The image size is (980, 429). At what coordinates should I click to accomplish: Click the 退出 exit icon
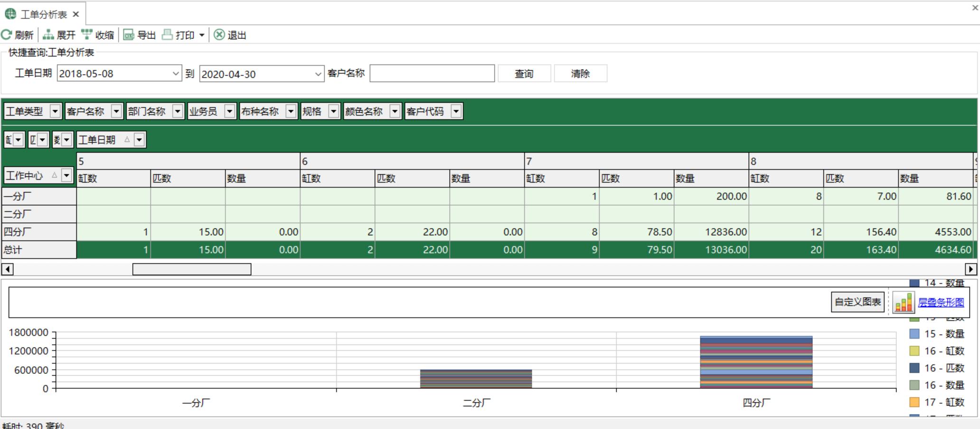219,35
